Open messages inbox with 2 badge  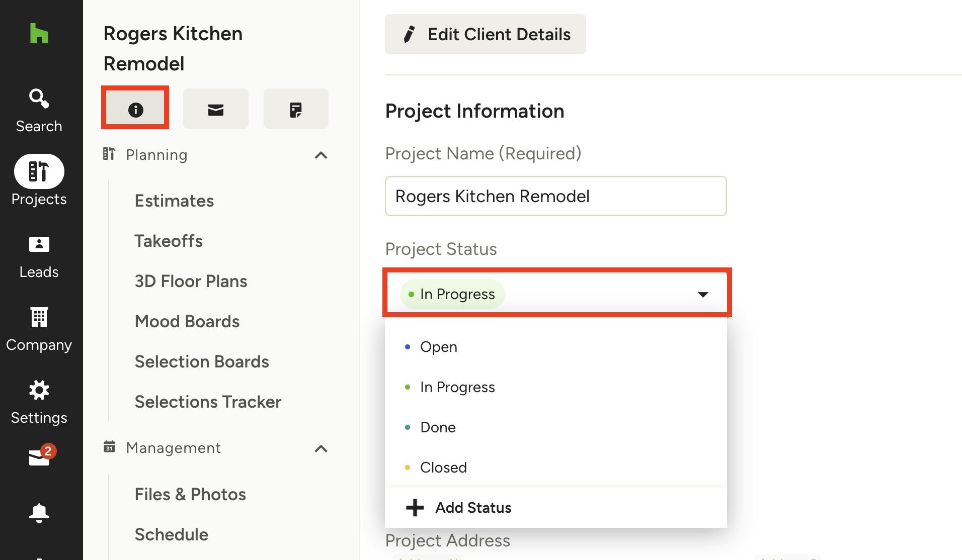click(x=40, y=456)
